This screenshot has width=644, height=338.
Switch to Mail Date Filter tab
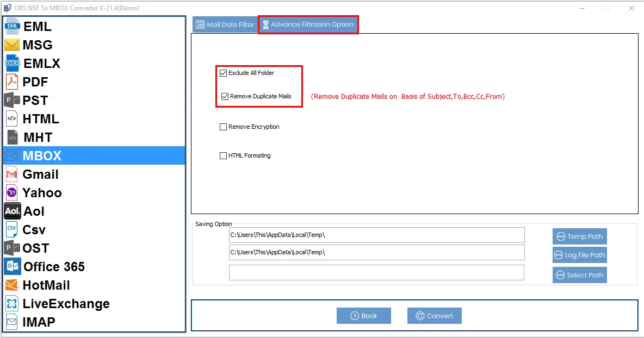(225, 24)
